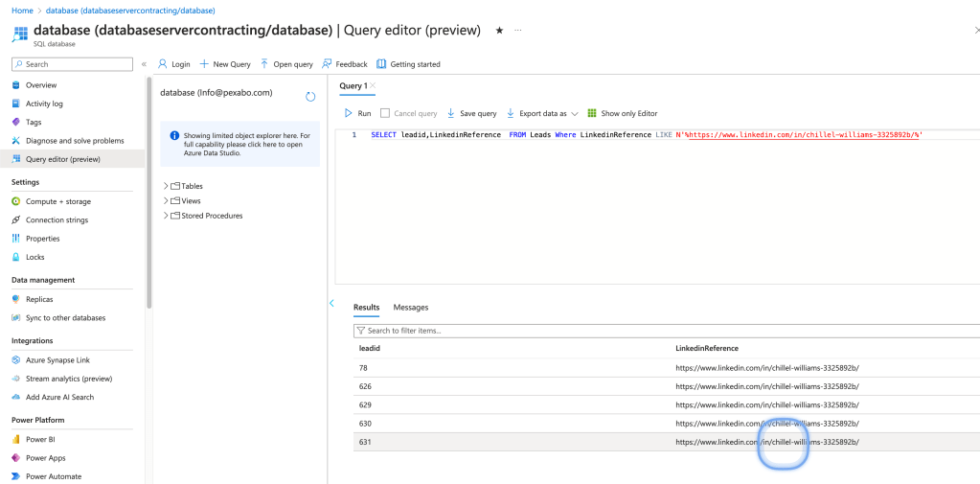Screen dimensions: 980x484
Task: Open Stream analytics (preview) icon
Action: click(x=15, y=379)
